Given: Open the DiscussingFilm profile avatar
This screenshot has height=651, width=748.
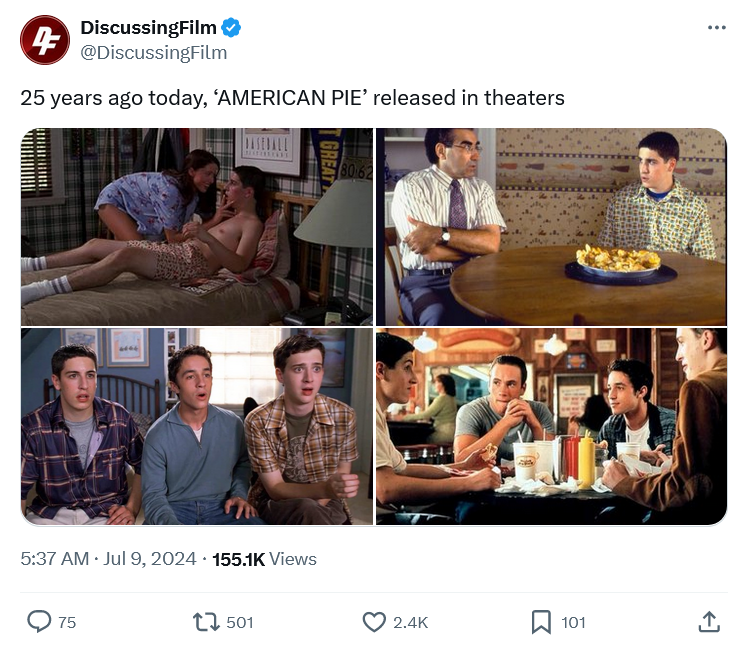Looking at the screenshot, I should 45,40.
